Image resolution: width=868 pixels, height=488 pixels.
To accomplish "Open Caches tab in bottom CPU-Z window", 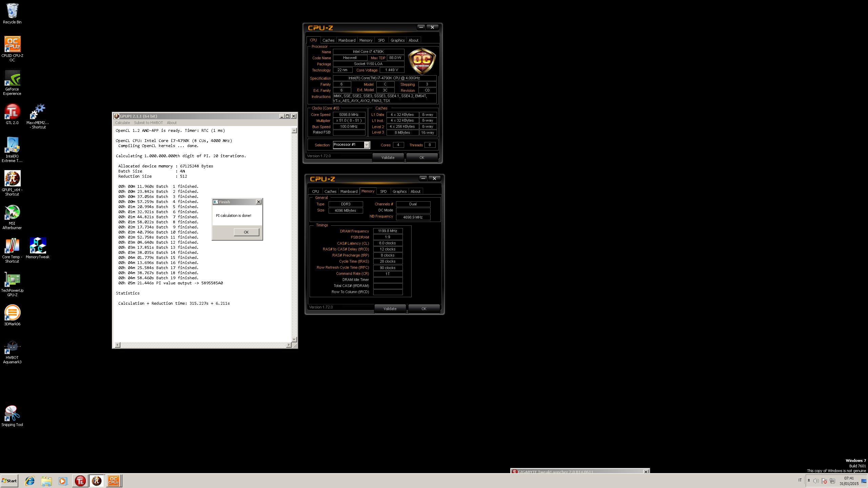I will click(x=330, y=191).
